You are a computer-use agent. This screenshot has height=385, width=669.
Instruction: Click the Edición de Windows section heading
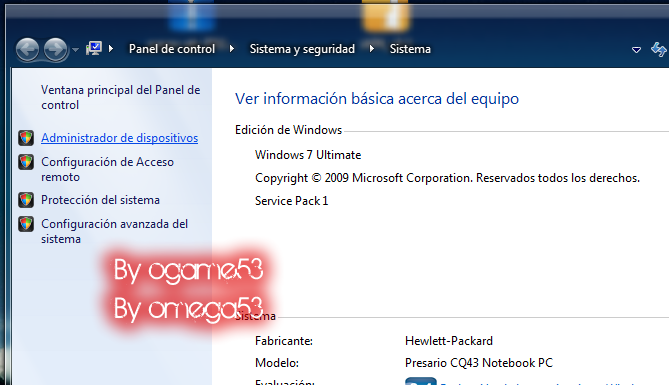click(x=288, y=130)
